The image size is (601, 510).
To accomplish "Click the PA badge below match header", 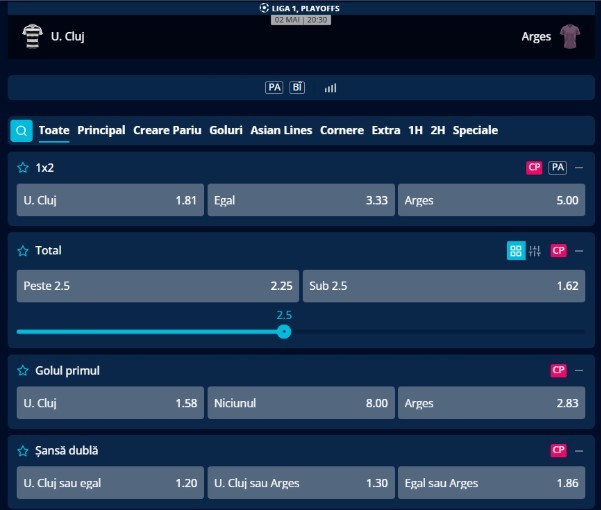I will [x=274, y=88].
